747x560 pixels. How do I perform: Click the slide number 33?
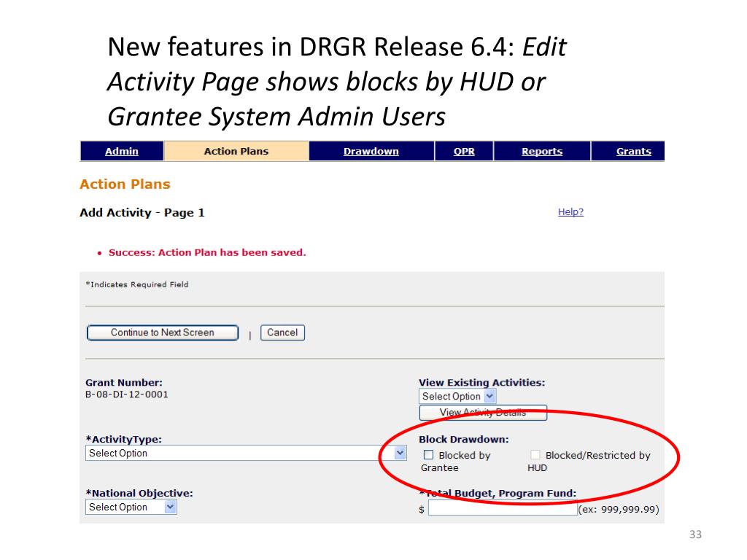coord(695,534)
